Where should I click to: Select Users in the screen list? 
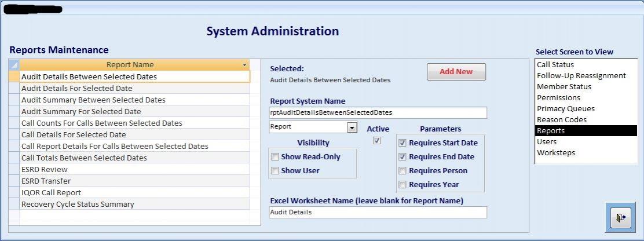[x=547, y=142]
